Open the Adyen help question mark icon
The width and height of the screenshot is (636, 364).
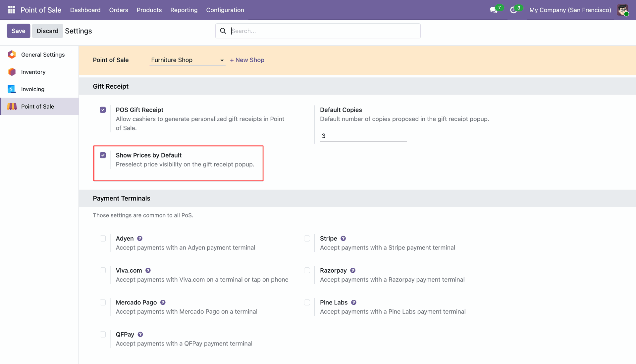[140, 239]
